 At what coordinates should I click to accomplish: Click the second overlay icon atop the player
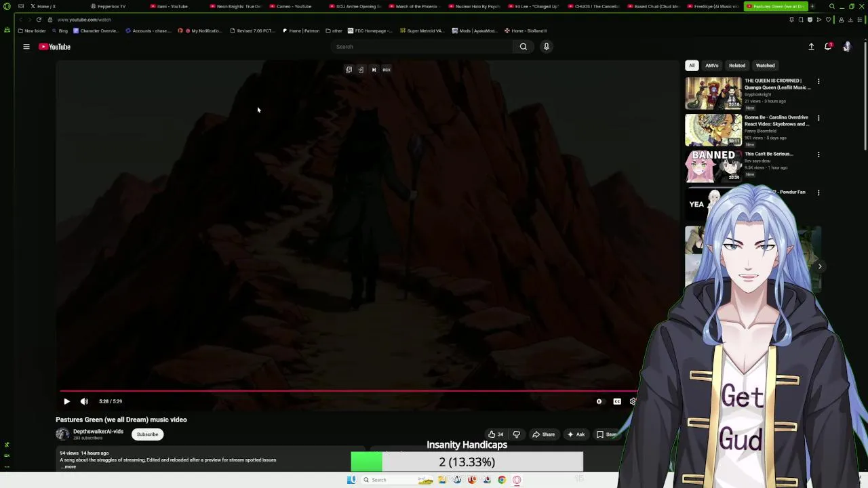click(361, 70)
